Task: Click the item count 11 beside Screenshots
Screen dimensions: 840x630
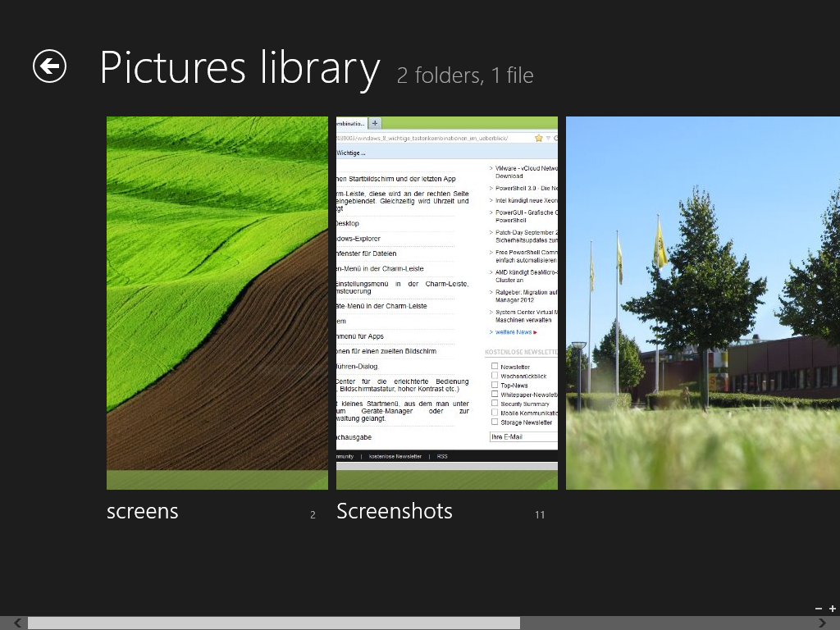Action: point(540,515)
